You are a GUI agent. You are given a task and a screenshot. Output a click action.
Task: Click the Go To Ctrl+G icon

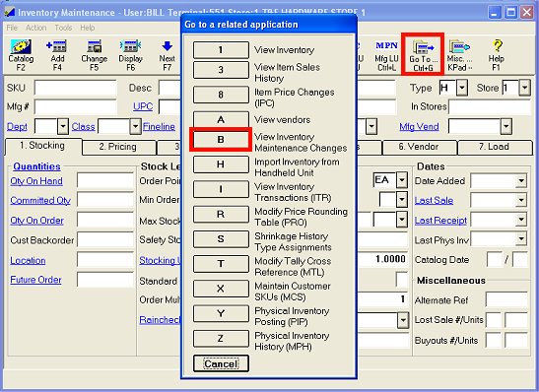[x=423, y=54]
